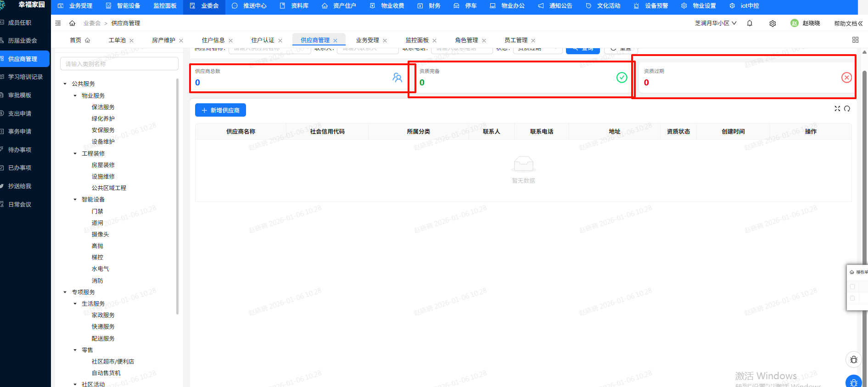Screen dimensions: 868x387
Task: Tick the second checkbox in floating panel
Action: point(852,298)
